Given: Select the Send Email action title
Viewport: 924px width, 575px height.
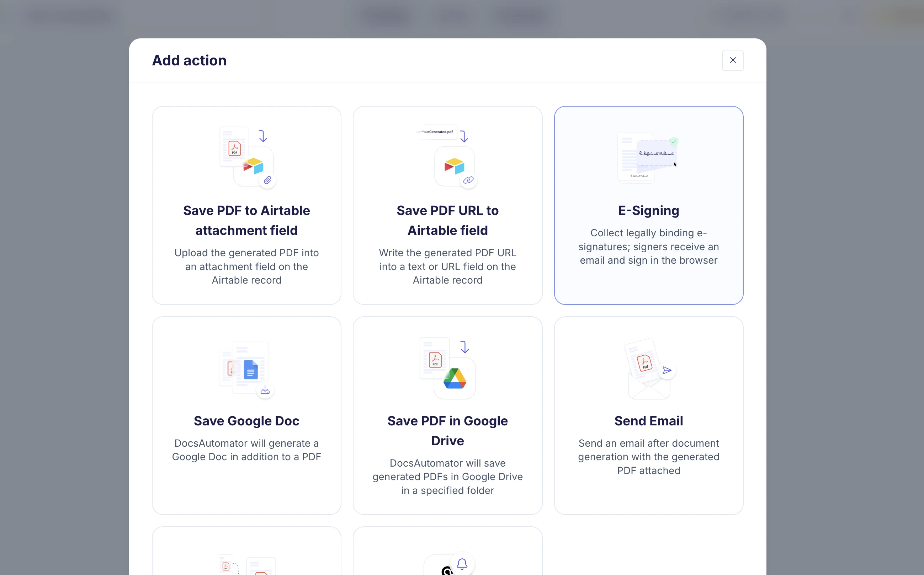Looking at the screenshot, I should point(648,421).
